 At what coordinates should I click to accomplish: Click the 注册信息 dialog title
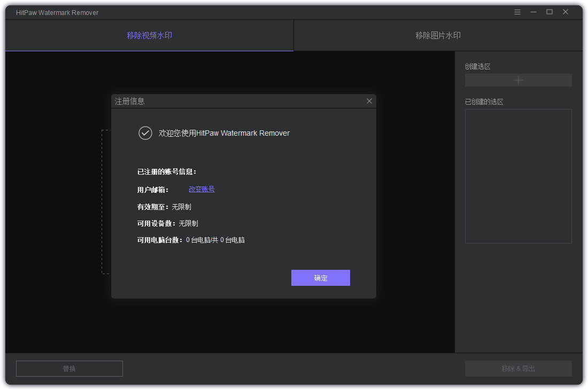(x=130, y=101)
